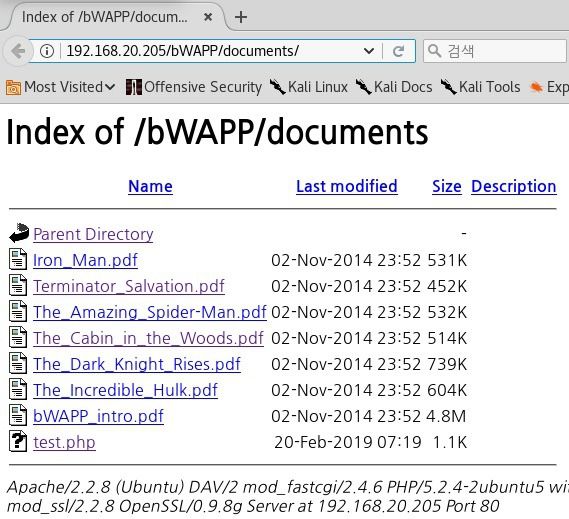This screenshot has height=519, width=569.
Task: Click the file icon beside Terminator_Salvation.pdf
Action: (18, 285)
